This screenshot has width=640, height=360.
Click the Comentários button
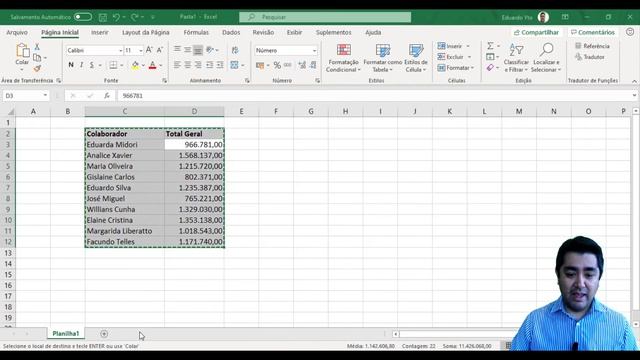tap(593, 32)
